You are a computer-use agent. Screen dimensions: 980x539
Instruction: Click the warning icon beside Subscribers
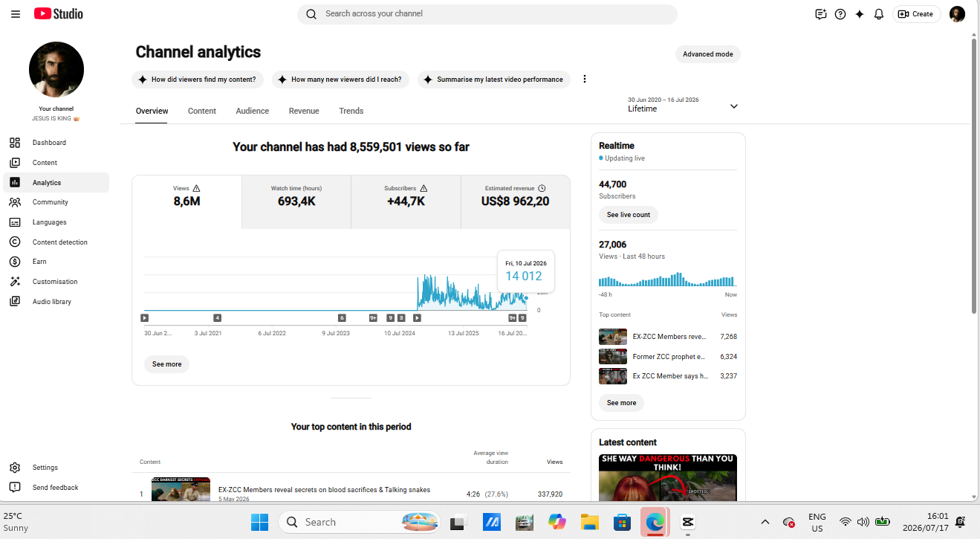pyautogui.click(x=424, y=189)
